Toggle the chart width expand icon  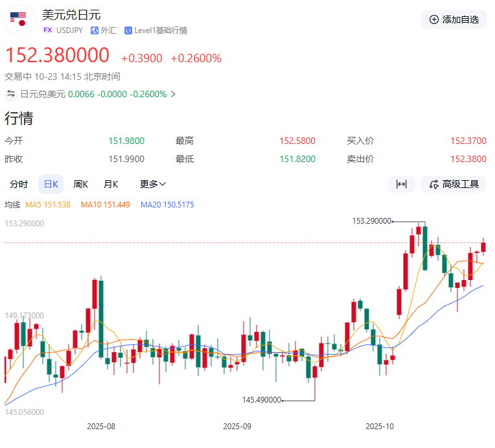click(401, 184)
